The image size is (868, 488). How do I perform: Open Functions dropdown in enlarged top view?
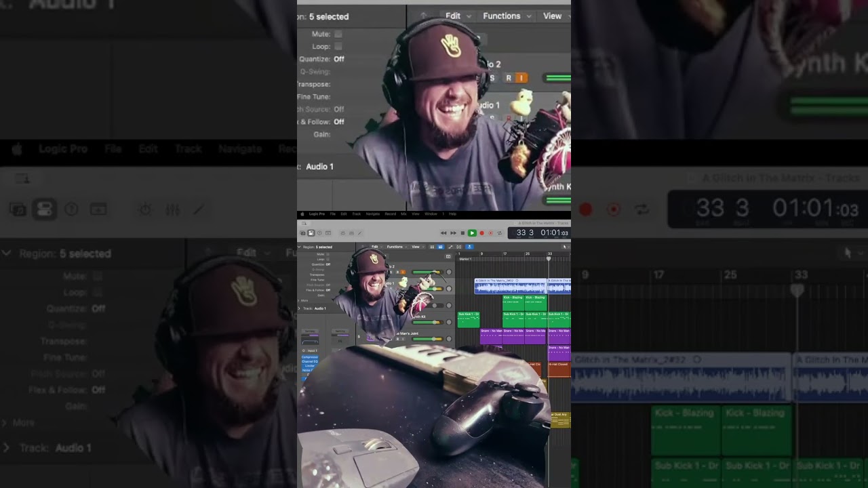[506, 16]
